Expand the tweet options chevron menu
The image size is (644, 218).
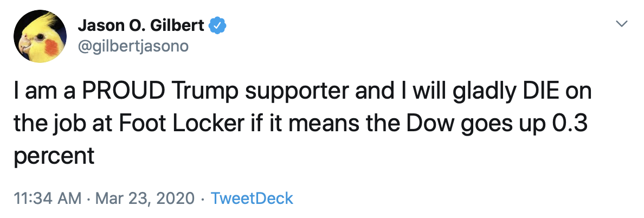623,23
